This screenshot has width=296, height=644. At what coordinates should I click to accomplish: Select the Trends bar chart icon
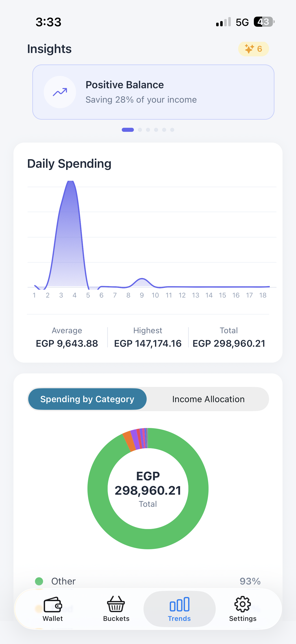tap(179, 604)
